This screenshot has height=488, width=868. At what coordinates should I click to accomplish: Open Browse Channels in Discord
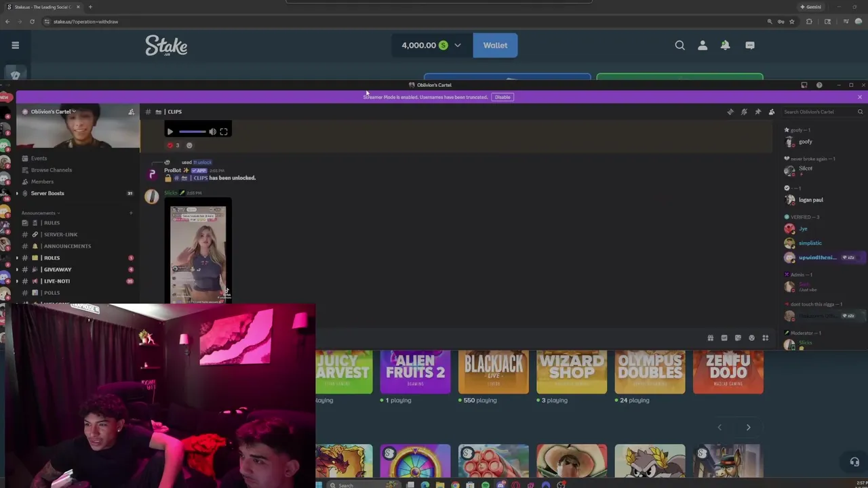point(51,170)
